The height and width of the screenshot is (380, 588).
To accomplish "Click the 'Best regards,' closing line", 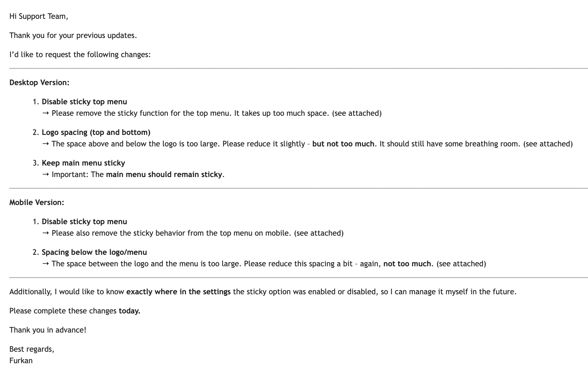I will point(32,349).
